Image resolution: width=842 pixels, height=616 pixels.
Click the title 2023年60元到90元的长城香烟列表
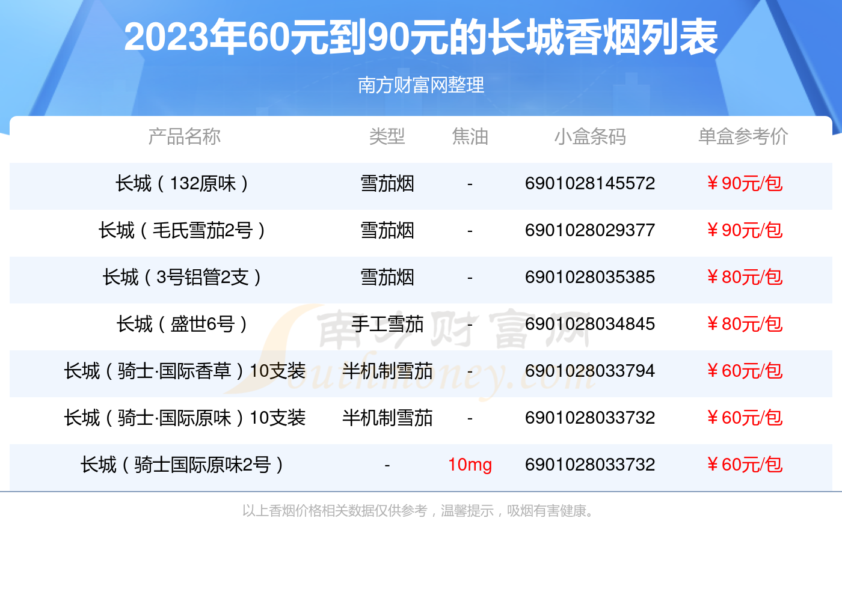point(421,37)
